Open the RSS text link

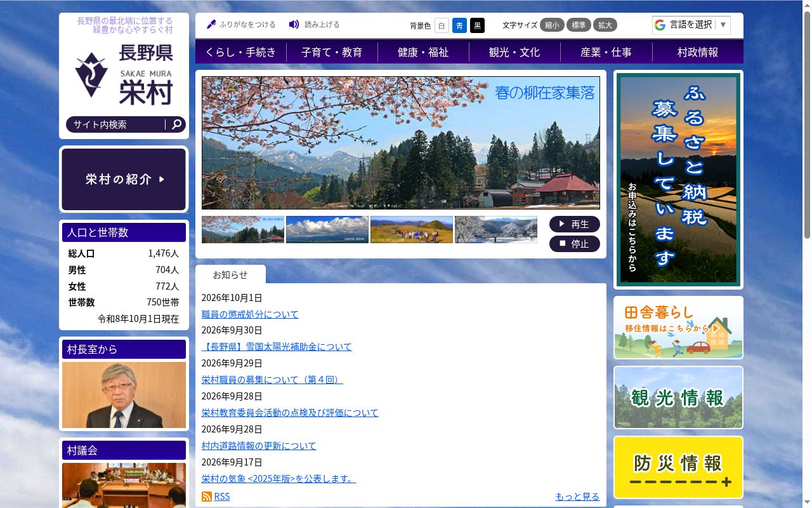point(222,497)
